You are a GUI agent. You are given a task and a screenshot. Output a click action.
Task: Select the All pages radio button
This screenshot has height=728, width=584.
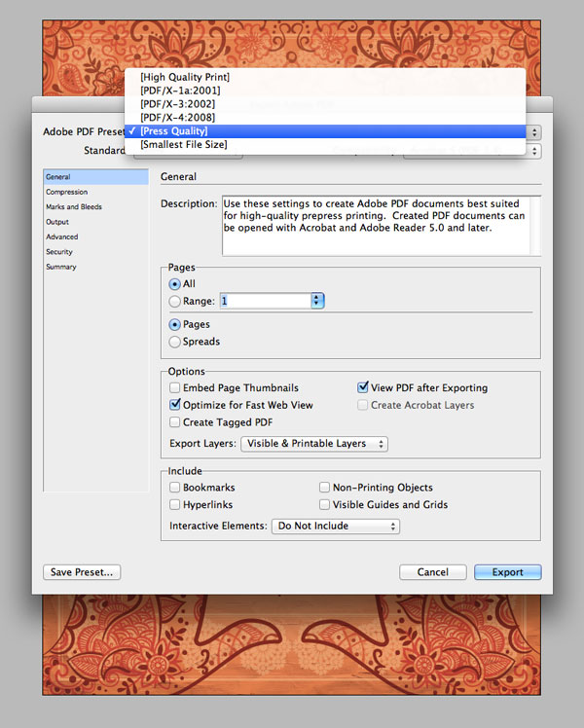click(174, 283)
